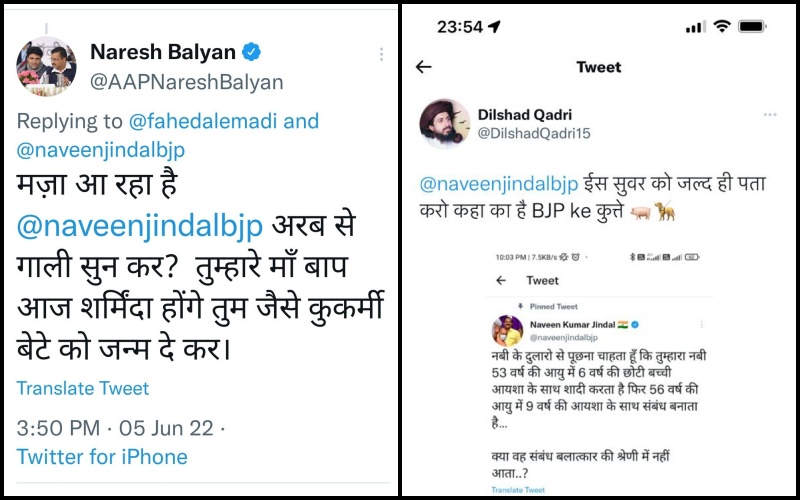
Task: Tap the back arrow beside the Tweet header
Action: [x=423, y=67]
